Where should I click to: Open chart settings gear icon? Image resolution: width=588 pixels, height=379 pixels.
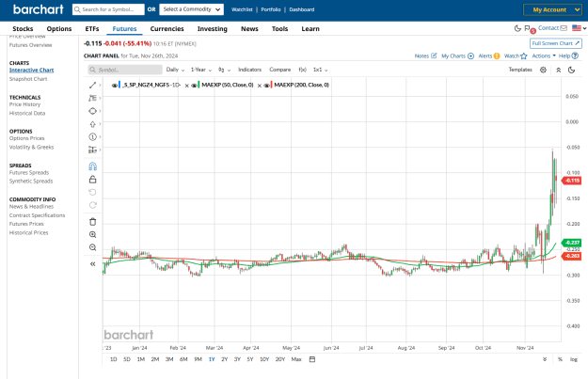click(543, 70)
